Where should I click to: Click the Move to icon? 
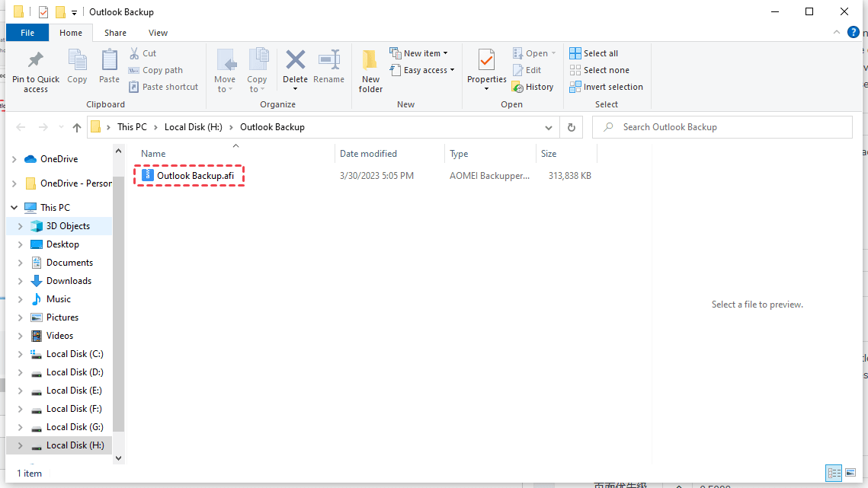(226, 60)
